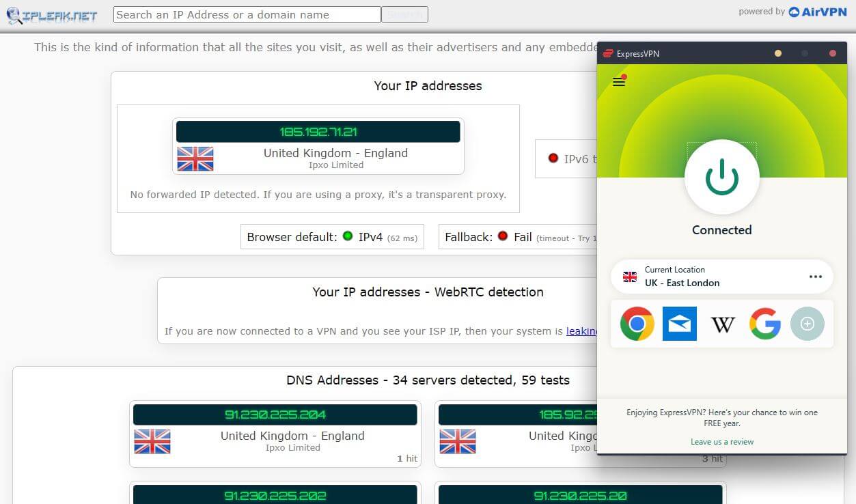The image size is (856, 504).
Task: Open the location options three-dot menu
Action: coord(816,277)
